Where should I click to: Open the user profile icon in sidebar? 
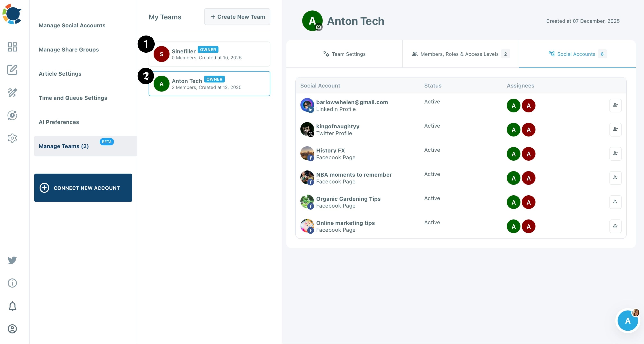click(x=12, y=329)
